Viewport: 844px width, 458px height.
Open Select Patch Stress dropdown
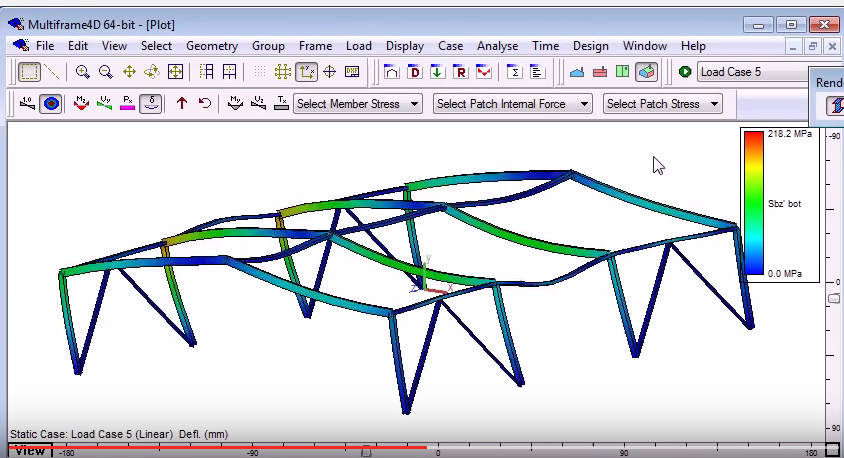pos(662,103)
